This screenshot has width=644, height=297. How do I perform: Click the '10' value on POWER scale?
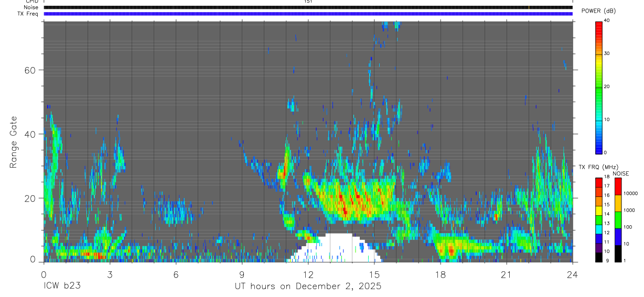607,119
